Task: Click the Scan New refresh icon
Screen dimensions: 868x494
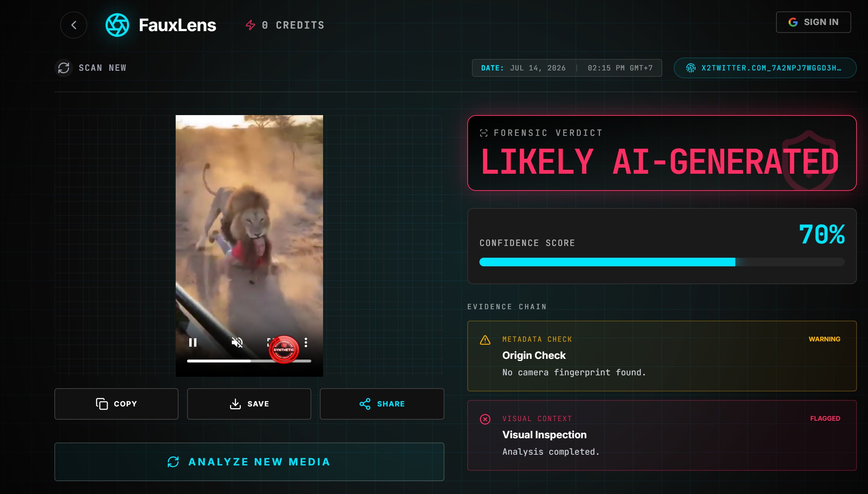Action: 64,68
